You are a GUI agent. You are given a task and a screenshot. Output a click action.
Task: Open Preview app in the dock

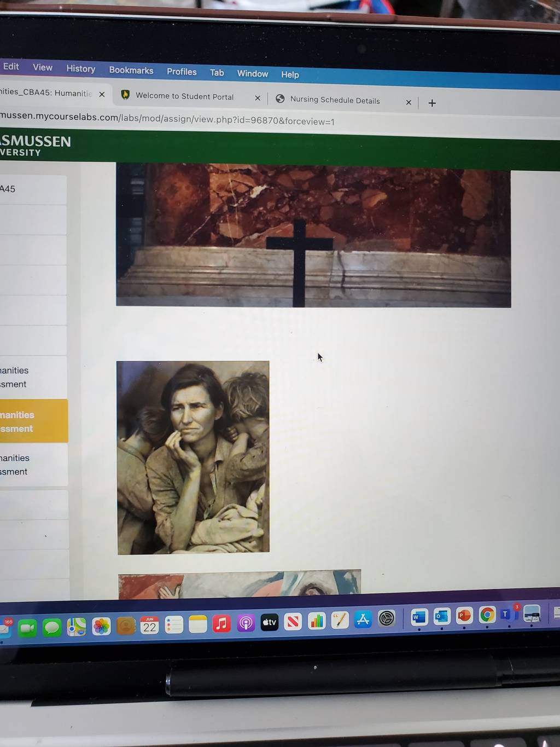coord(532,613)
